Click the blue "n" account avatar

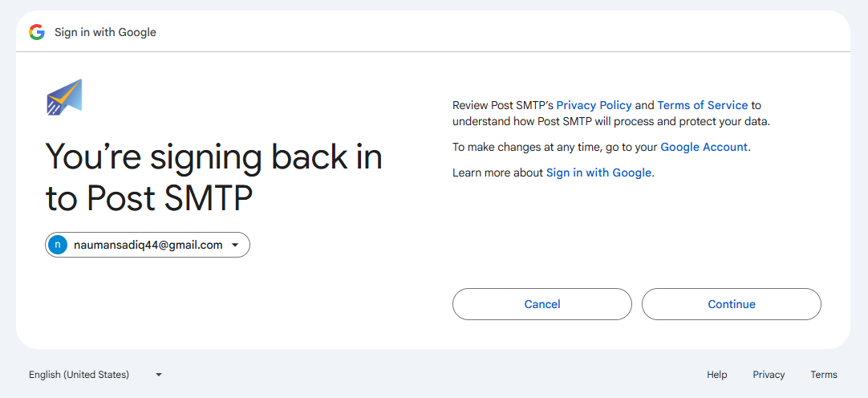tap(58, 246)
